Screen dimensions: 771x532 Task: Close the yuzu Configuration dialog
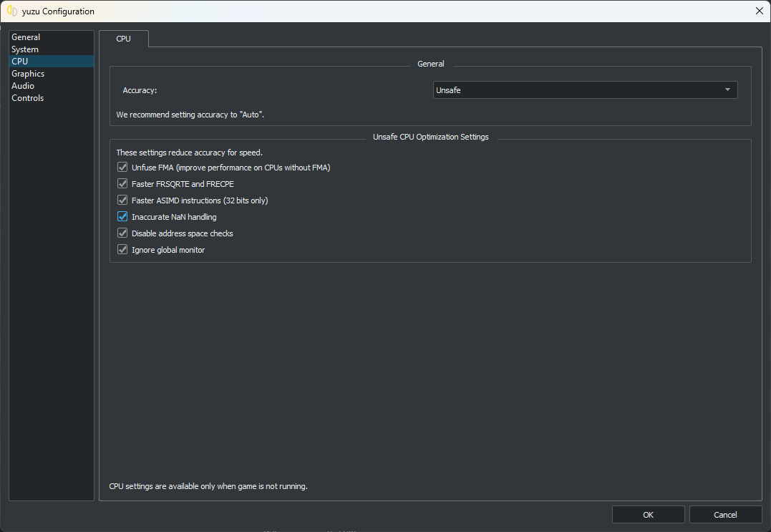tap(759, 11)
